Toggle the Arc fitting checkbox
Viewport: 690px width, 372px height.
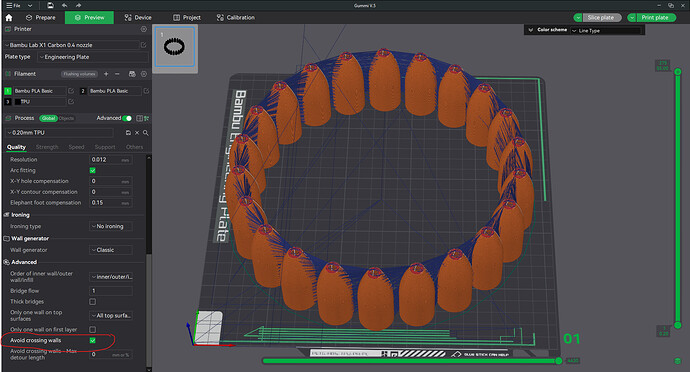[92, 170]
